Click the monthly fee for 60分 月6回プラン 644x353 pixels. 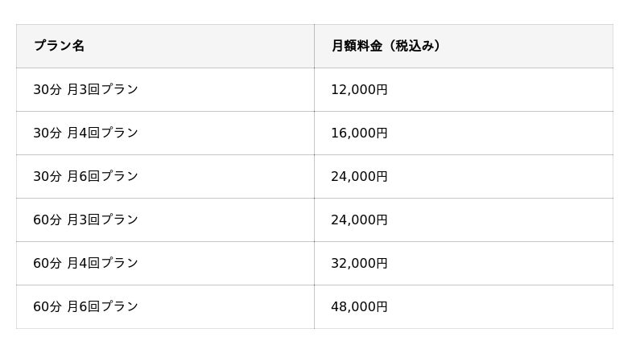click(359, 306)
